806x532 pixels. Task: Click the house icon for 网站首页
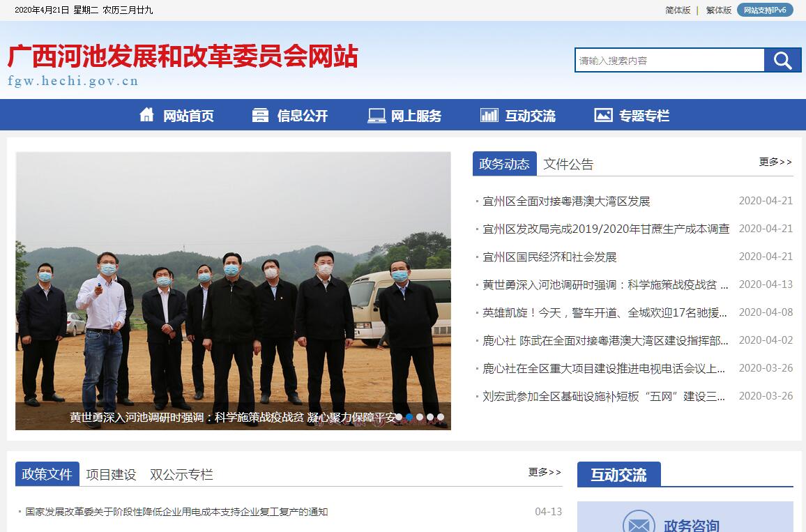(x=146, y=114)
